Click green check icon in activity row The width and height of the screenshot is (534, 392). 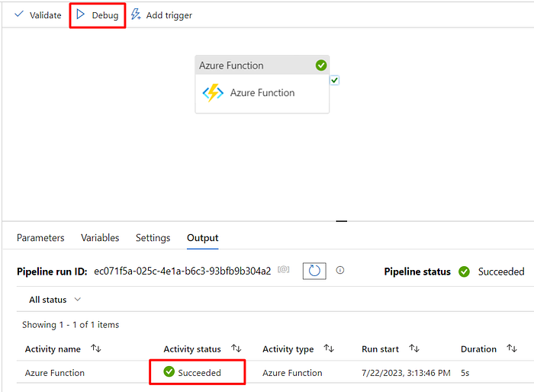tap(169, 371)
